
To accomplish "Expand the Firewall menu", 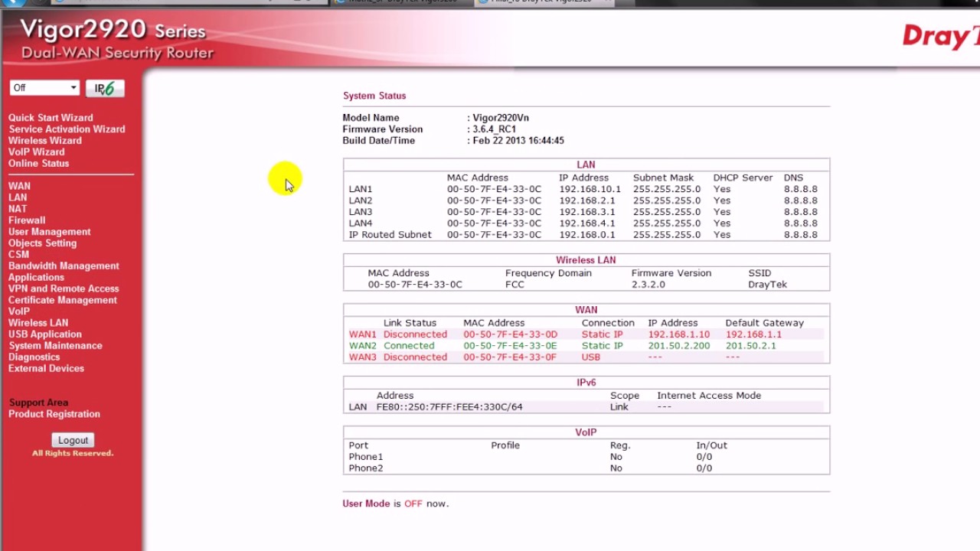I will click(27, 220).
